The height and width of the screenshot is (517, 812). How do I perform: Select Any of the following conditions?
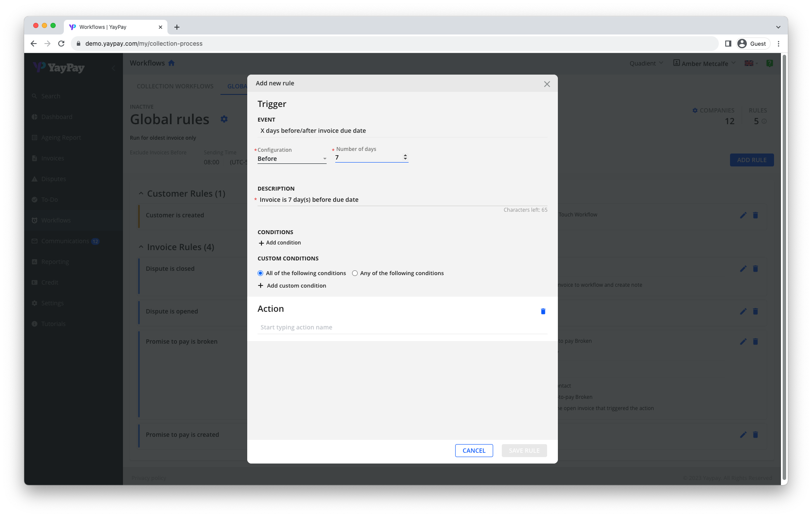point(355,273)
